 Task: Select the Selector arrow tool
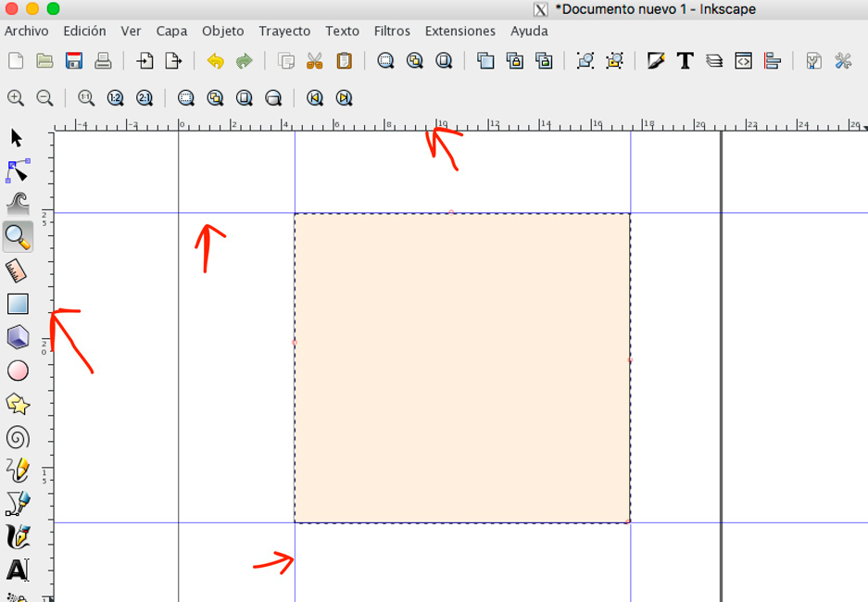coord(15,136)
